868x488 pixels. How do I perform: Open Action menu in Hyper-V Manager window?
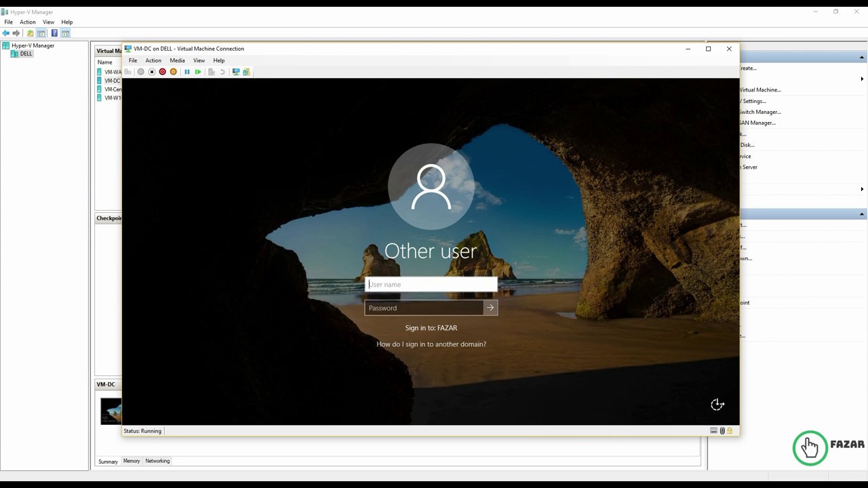pyautogui.click(x=28, y=22)
